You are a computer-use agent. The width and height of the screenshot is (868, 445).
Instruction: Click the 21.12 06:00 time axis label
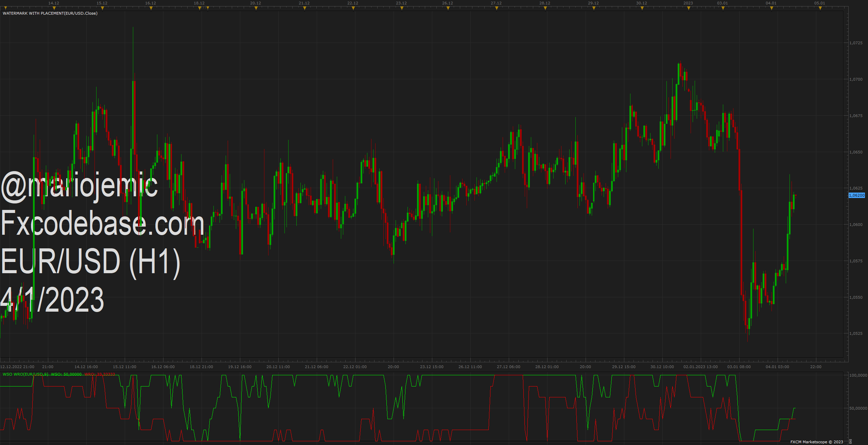pyautogui.click(x=316, y=367)
